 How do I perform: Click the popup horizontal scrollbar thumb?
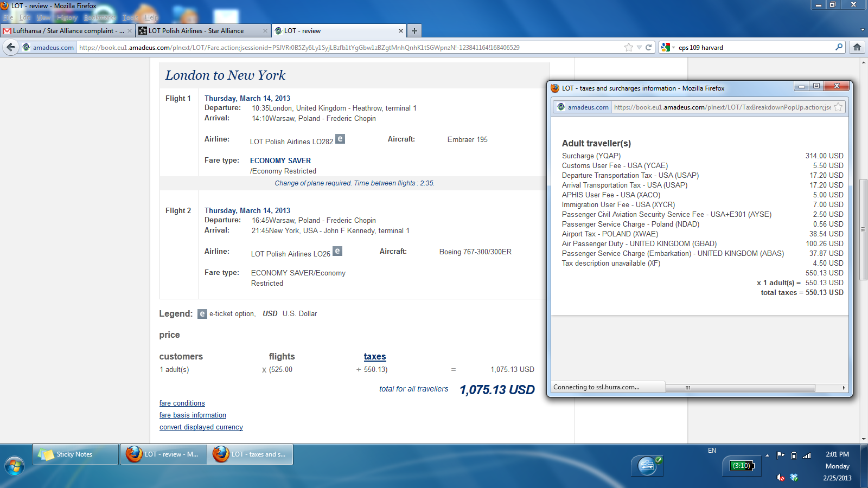click(x=740, y=388)
